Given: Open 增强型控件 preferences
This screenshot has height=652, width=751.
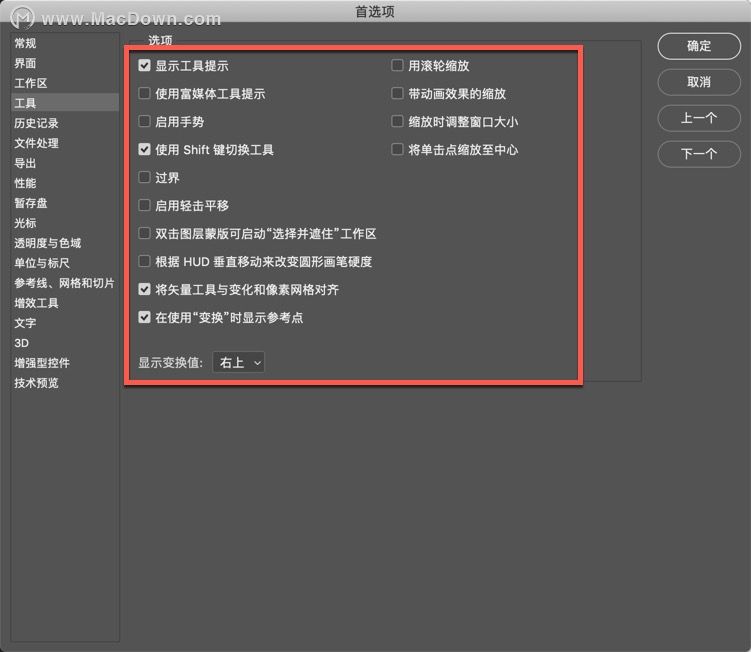Looking at the screenshot, I should [x=65, y=363].
